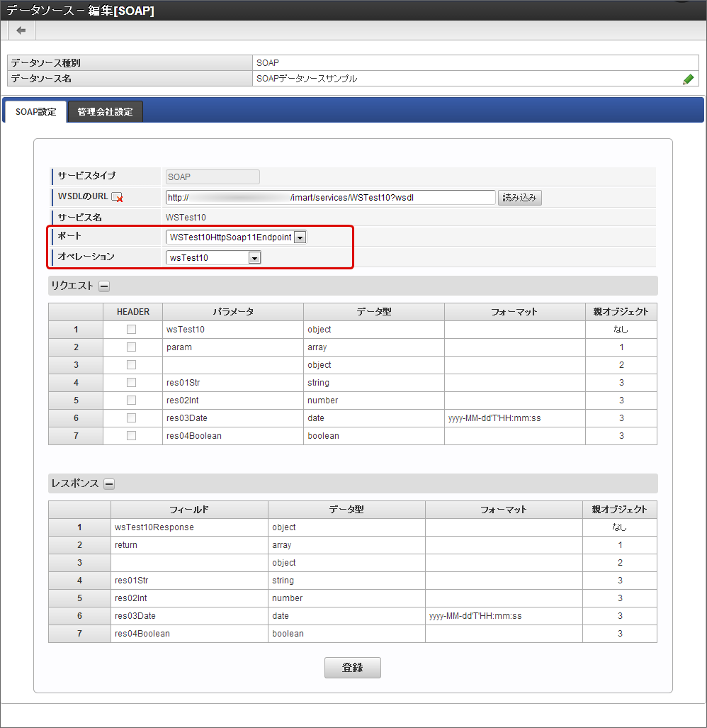This screenshot has height=728, width=707.
Task: Click the WSDL URL input field
Action: [330, 198]
